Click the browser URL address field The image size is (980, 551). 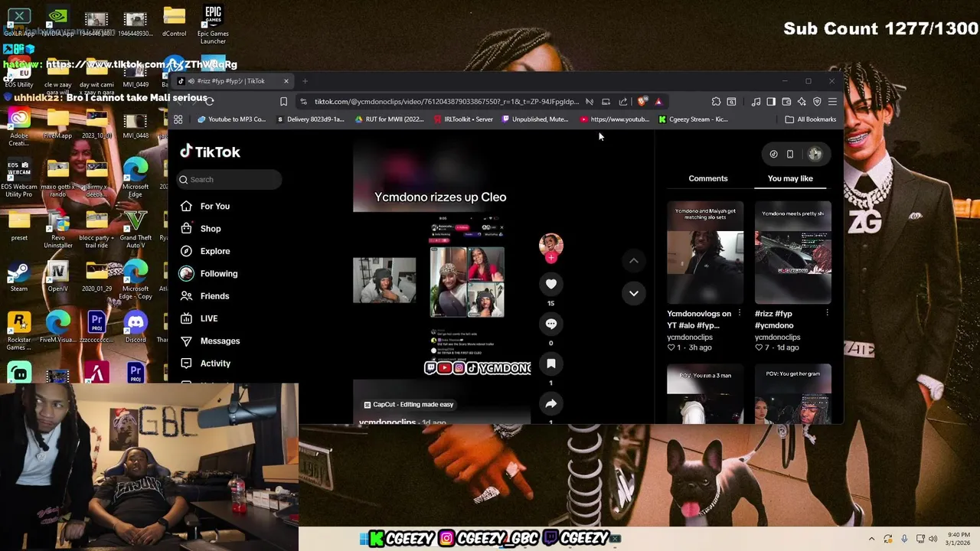tap(446, 102)
